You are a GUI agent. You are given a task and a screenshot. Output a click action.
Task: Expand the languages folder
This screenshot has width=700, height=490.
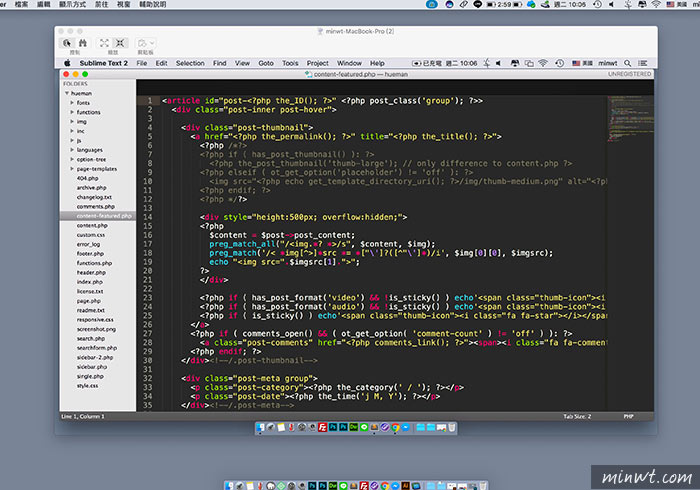(x=72, y=149)
